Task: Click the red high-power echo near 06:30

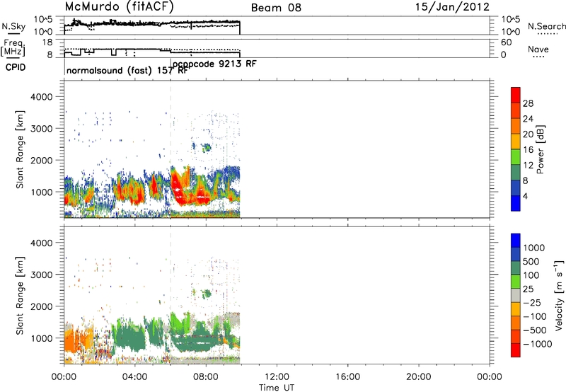Action: (178, 188)
